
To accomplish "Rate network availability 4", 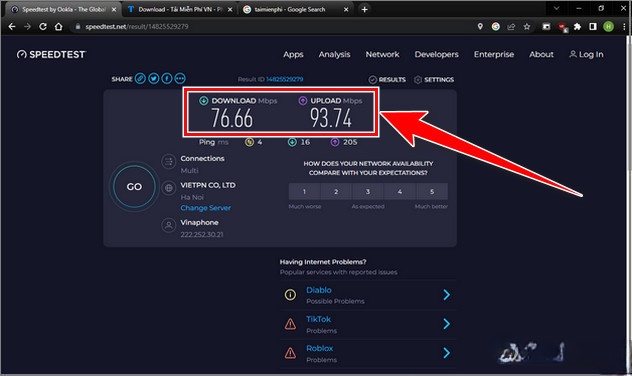I will pyautogui.click(x=400, y=191).
